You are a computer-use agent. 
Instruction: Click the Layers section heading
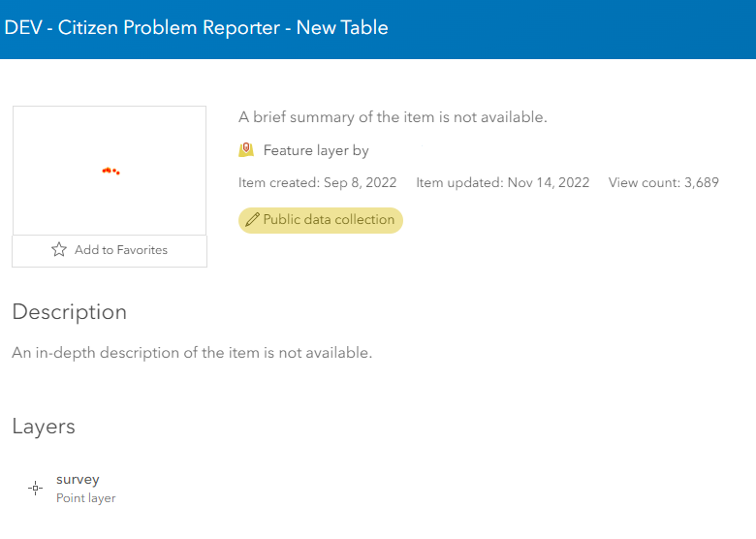point(44,427)
